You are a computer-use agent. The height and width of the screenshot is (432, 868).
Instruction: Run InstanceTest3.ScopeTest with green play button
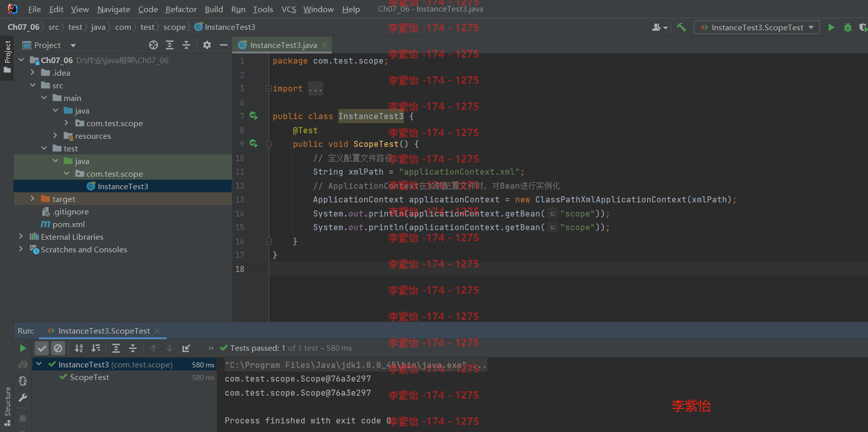831,27
